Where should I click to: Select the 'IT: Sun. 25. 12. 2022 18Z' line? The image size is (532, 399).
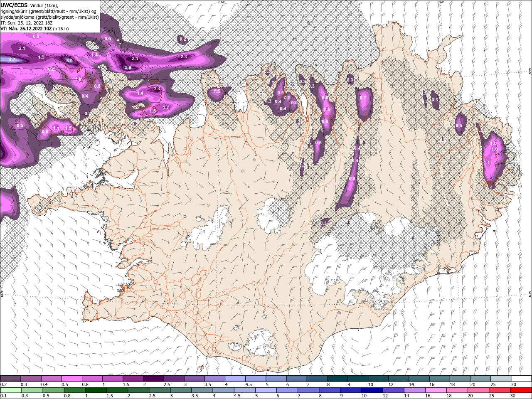[27, 22]
